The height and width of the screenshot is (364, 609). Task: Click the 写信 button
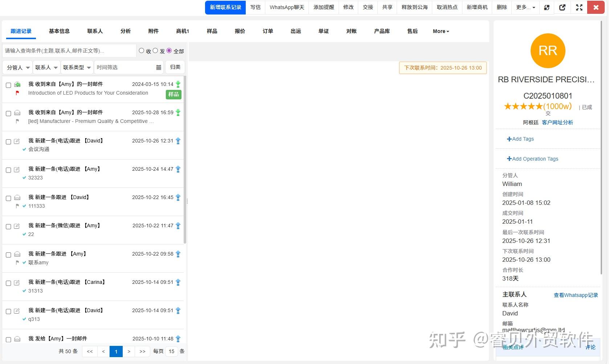256,7
